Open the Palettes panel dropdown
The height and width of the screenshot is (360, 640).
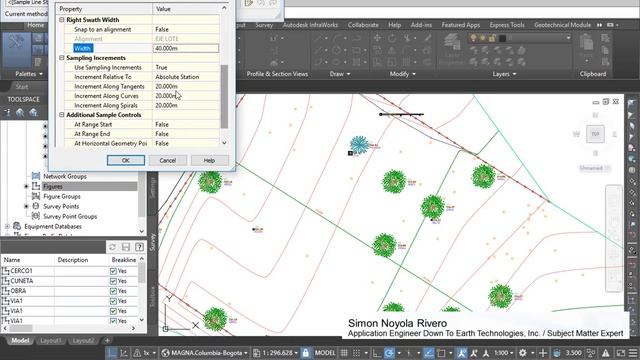point(29,74)
